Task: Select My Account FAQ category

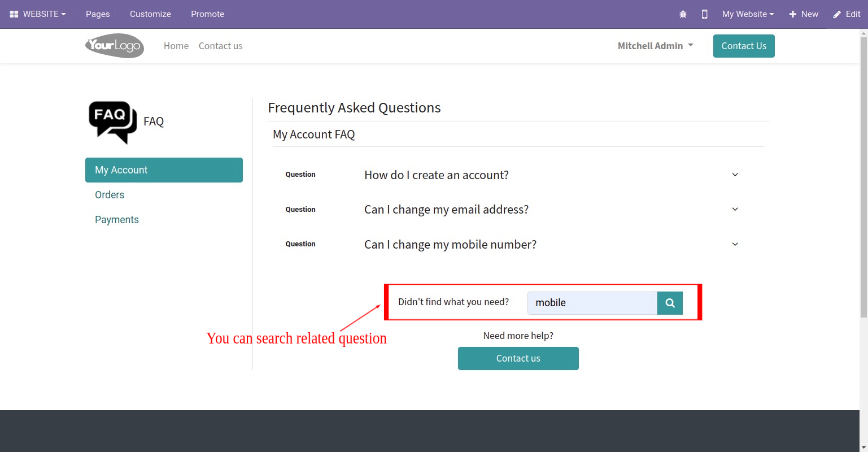Action: click(x=164, y=170)
